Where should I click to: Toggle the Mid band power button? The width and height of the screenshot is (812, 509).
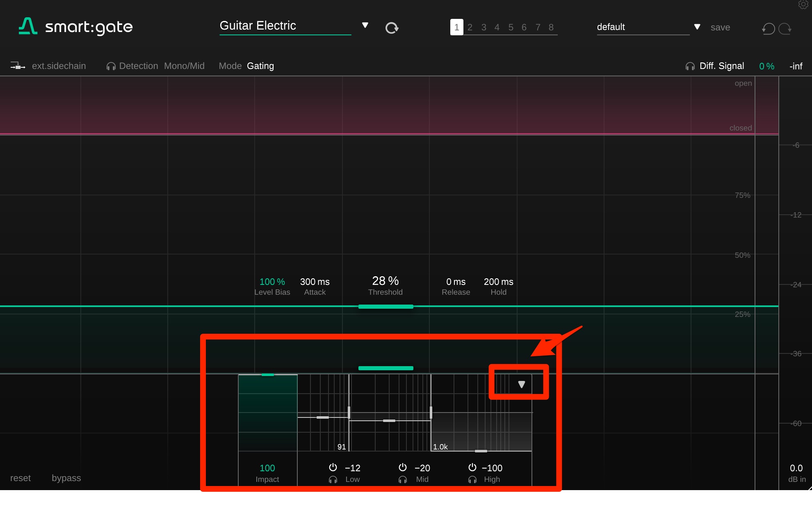[x=403, y=468]
